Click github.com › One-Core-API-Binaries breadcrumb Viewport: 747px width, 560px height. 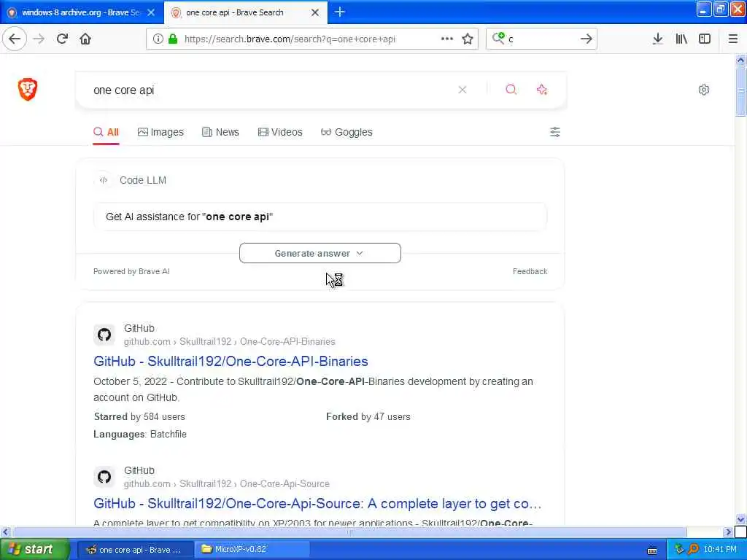(x=229, y=341)
